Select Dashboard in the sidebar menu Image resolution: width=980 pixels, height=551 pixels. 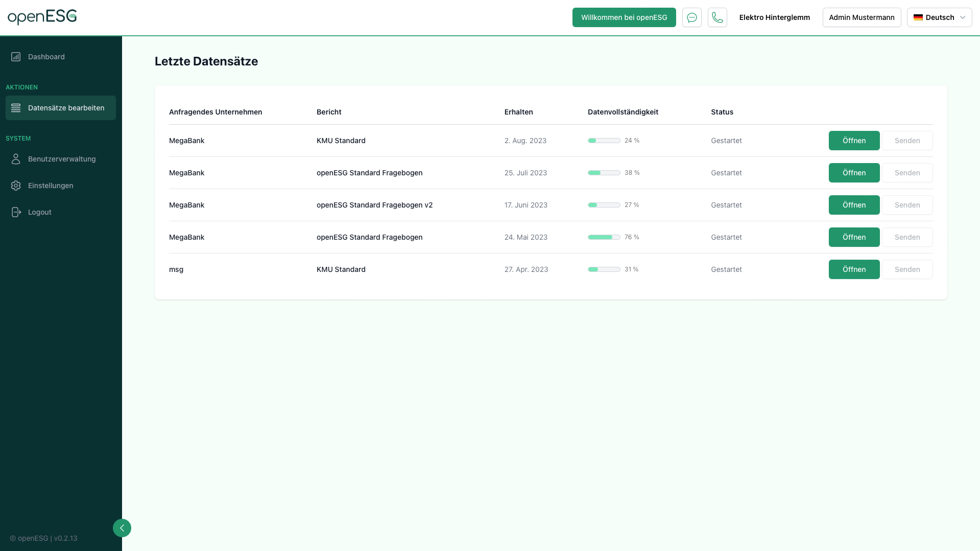tap(46, 57)
